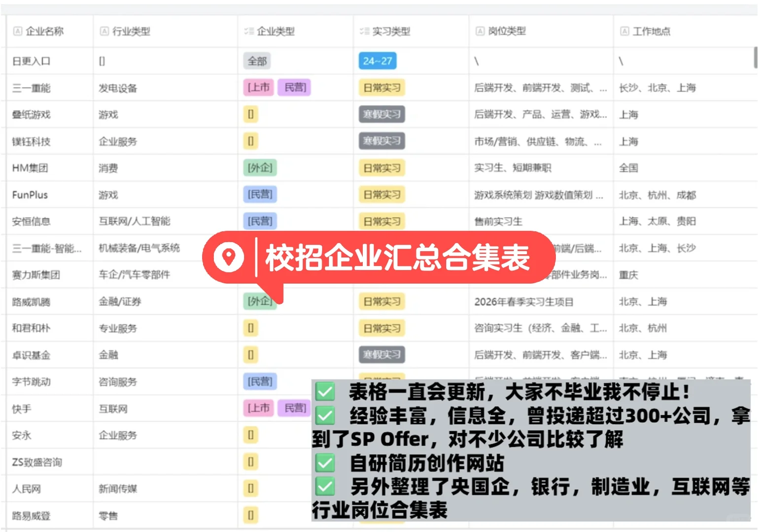Viewport: 758px width, 532px height.
Task: Click the [民营] tag in 安恒信息 row
Action: click(260, 221)
